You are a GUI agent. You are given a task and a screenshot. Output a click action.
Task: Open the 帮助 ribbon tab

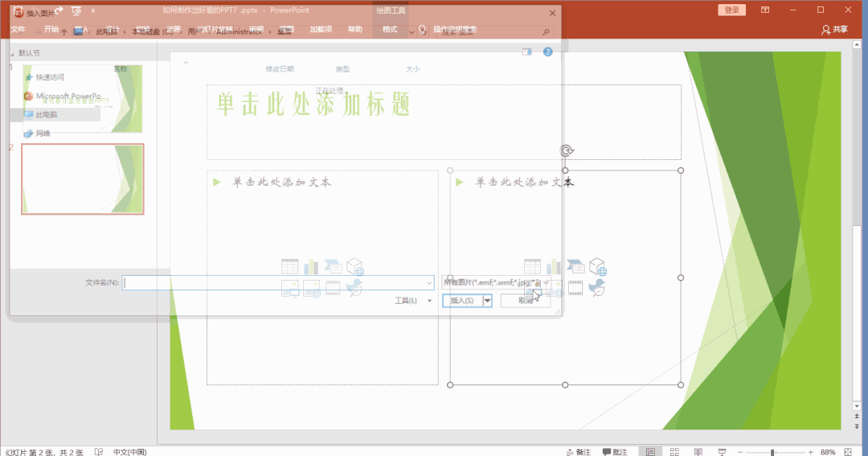pos(355,29)
